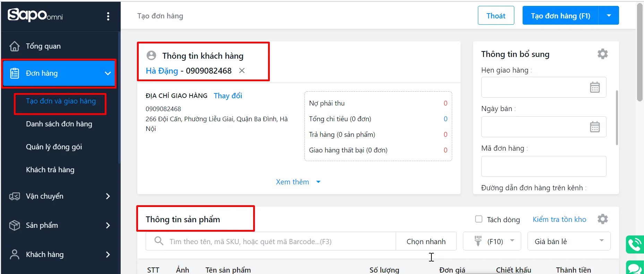Screen dimensions: 644x274
Task: Click the Chọn nhanh button
Action: point(426,241)
